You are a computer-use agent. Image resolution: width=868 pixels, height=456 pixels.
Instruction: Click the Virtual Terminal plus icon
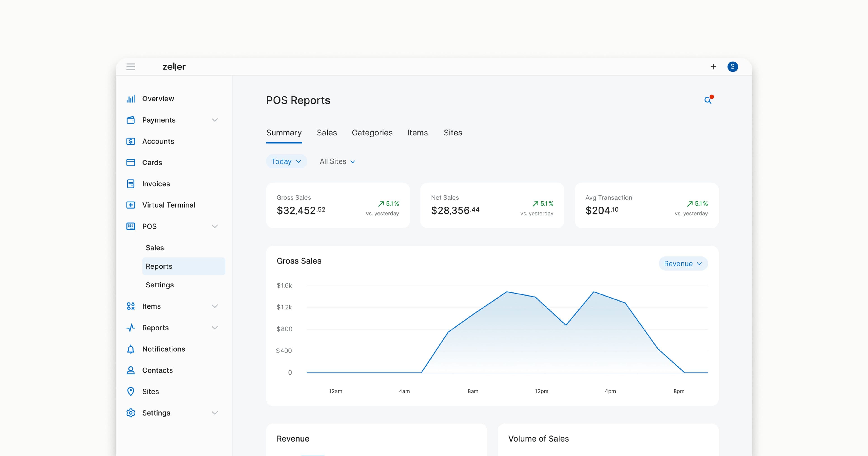tap(131, 205)
